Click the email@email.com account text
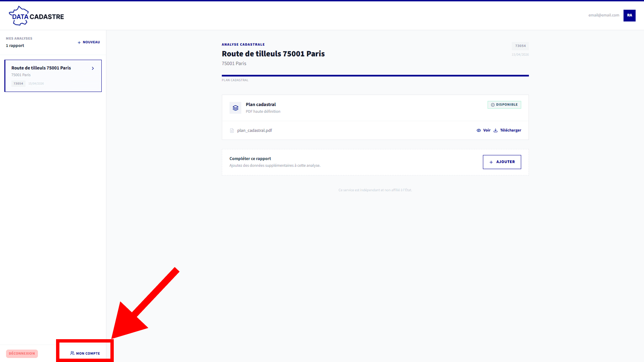This screenshot has width=644, height=362. tap(604, 15)
